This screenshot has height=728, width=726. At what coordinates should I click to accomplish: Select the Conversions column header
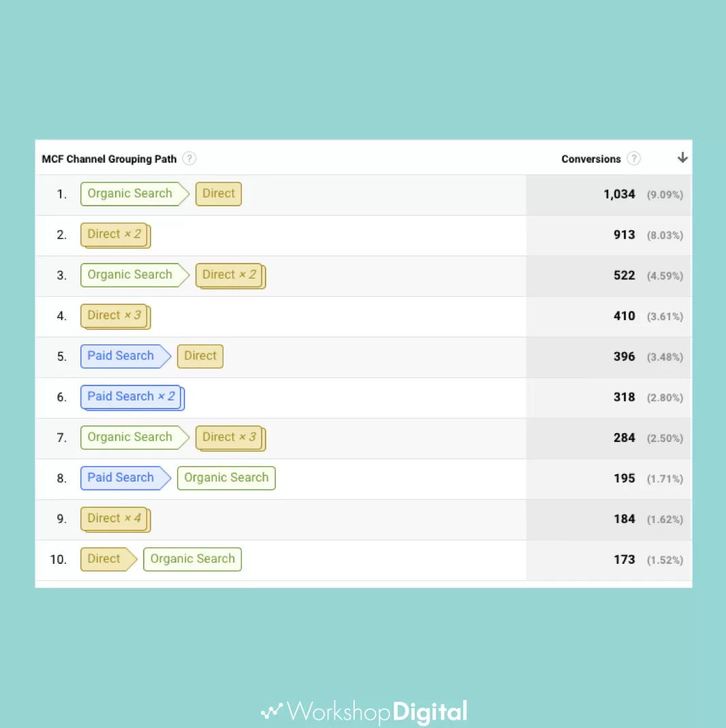[x=591, y=159]
